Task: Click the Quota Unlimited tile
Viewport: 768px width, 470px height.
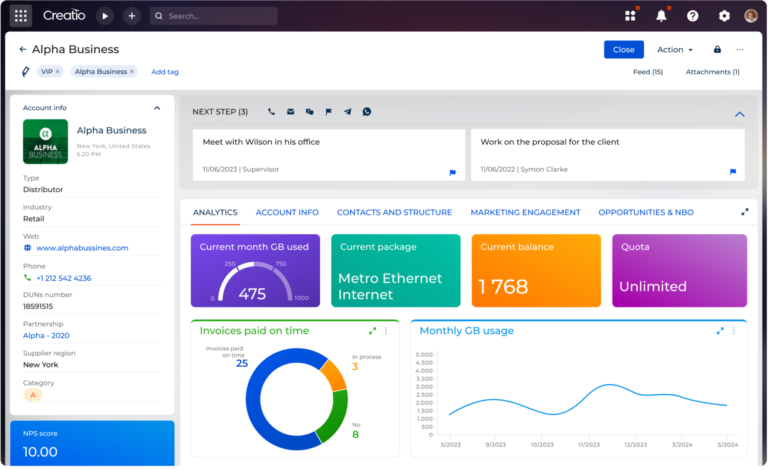Action: (679, 271)
